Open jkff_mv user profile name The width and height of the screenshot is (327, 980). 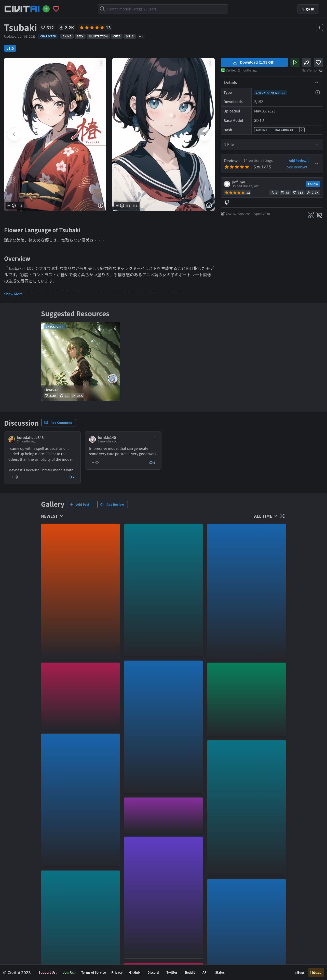pos(238,182)
